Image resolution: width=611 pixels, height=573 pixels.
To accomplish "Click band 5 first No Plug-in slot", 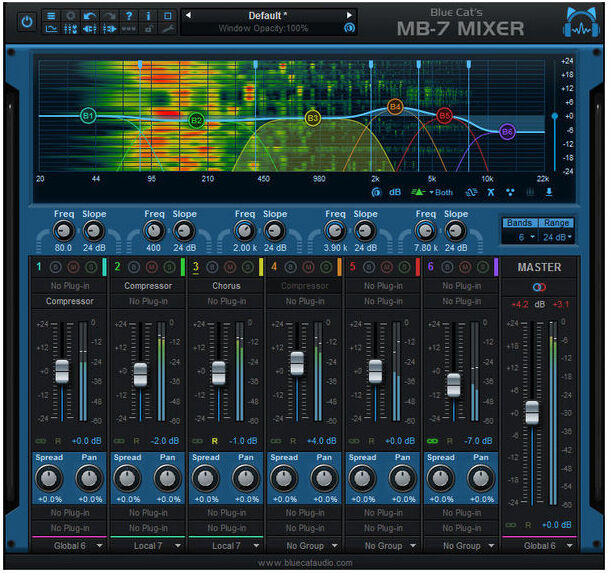I will click(383, 286).
